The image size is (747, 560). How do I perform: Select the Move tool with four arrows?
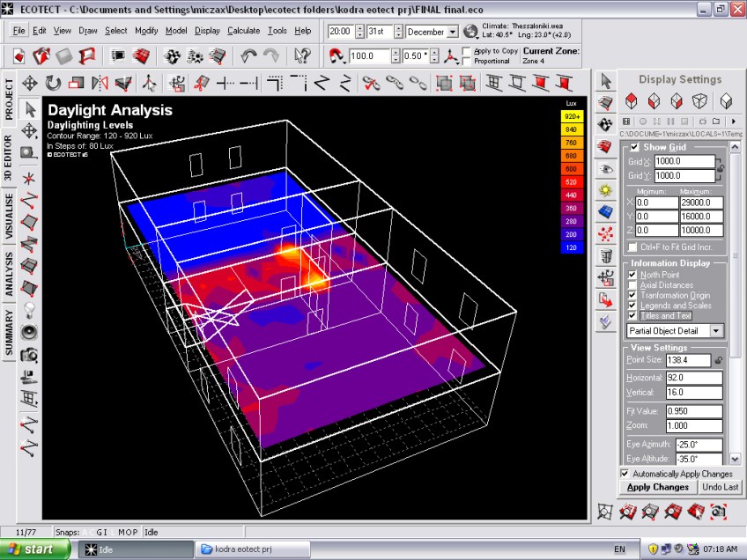(x=29, y=83)
